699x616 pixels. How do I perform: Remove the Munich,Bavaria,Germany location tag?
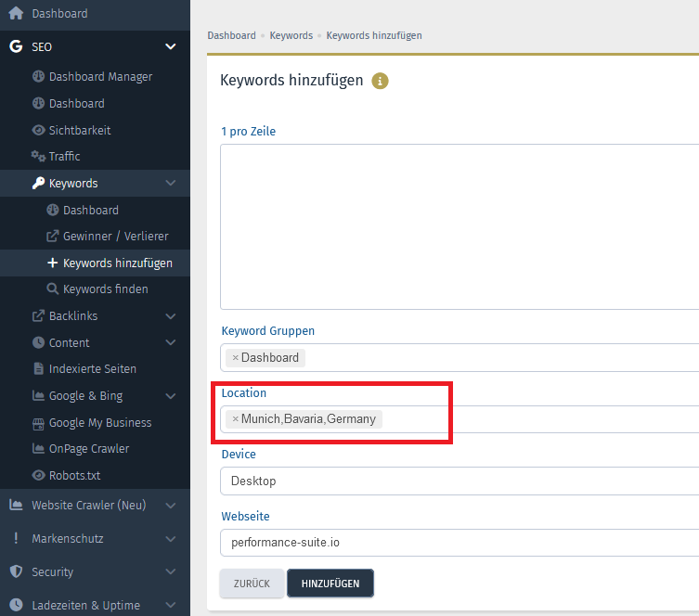[236, 419]
